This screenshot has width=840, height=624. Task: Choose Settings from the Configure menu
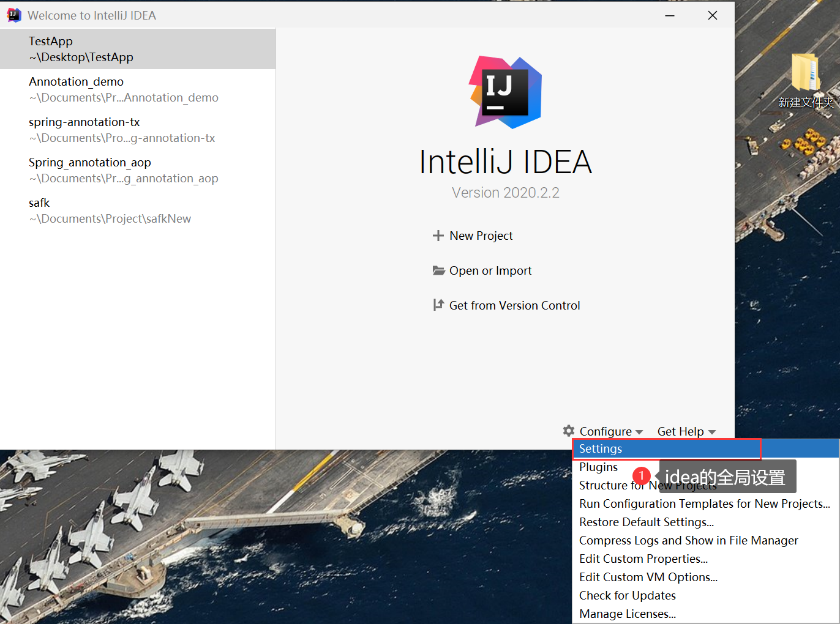click(705, 448)
